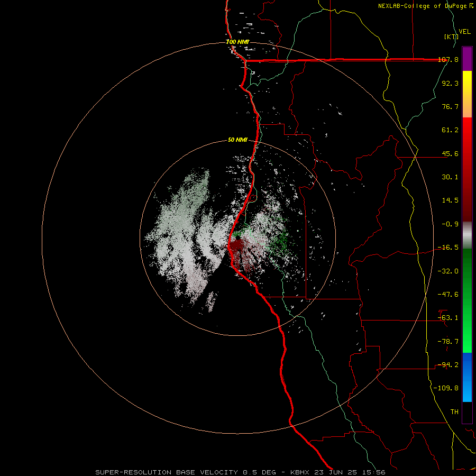Select the 92.3 legend value
This screenshot has height=476, width=476.
450,83
